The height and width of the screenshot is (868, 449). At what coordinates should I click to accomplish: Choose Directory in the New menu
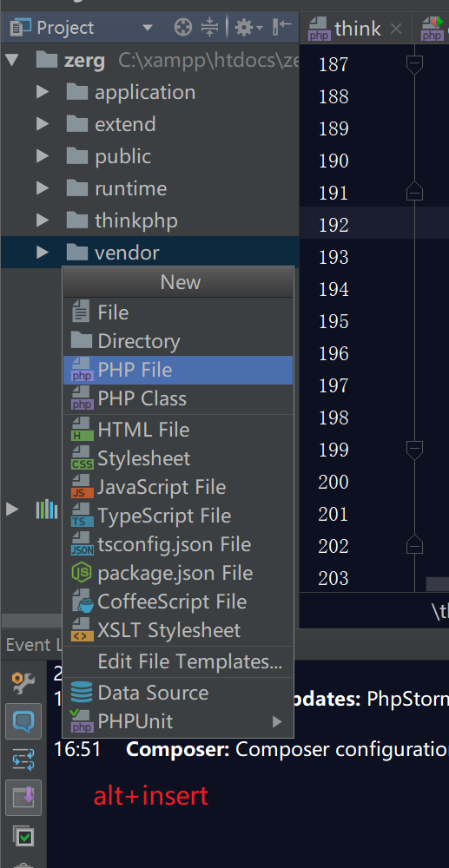(x=178, y=341)
